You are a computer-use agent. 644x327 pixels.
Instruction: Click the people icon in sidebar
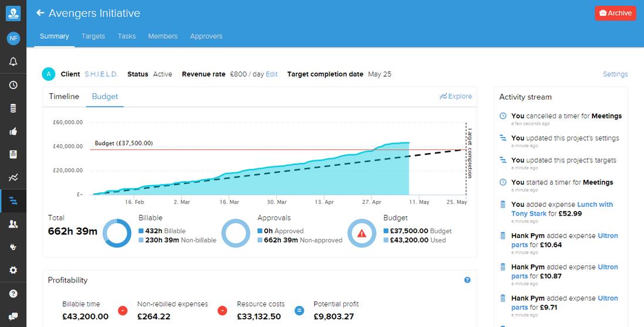click(x=13, y=224)
